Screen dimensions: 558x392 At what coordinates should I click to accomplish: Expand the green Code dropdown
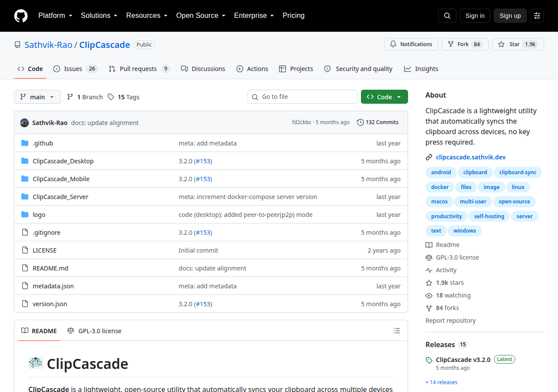[384, 97]
